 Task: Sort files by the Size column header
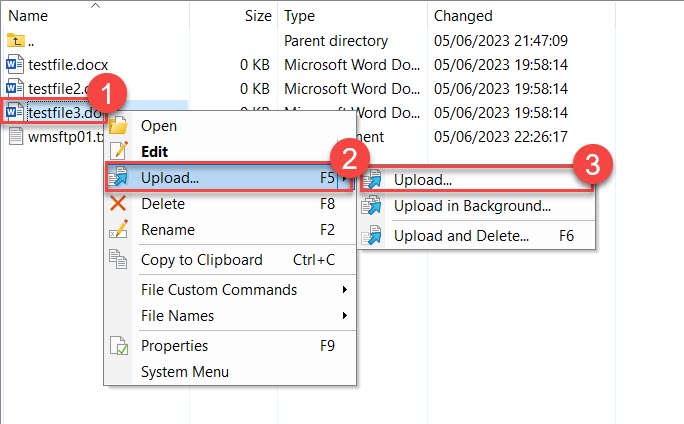[x=257, y=16]
